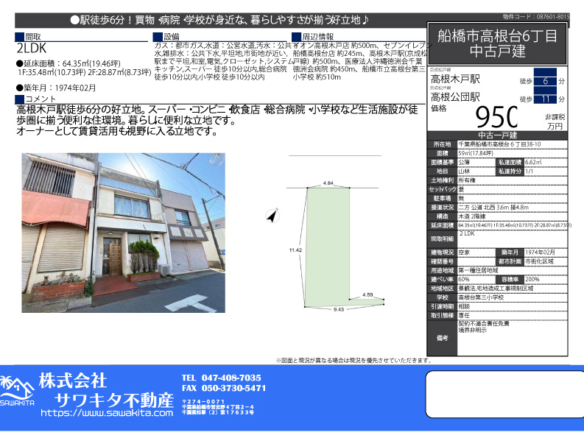
Task: Click the 建物現況 value 空家
Action: (x=464, y=253)
